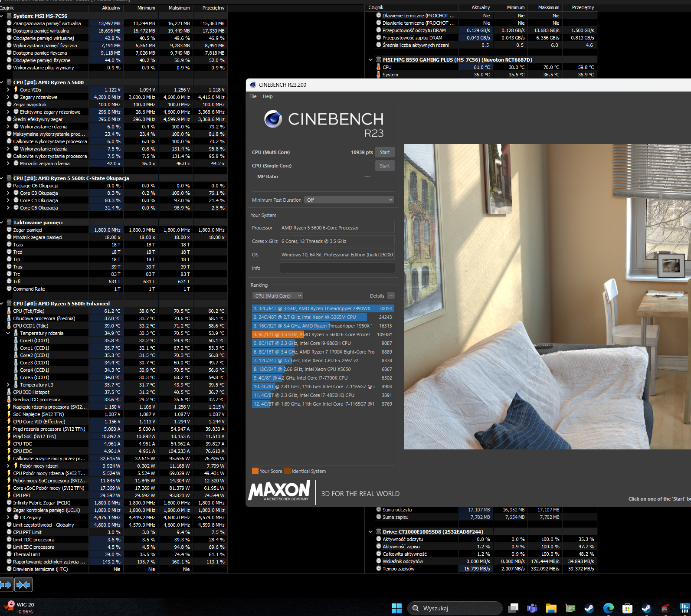Select ranking row Intel Core i7-7700K CPU
Image resolution: width=691 pixels, height=616 pixels.
322,378
